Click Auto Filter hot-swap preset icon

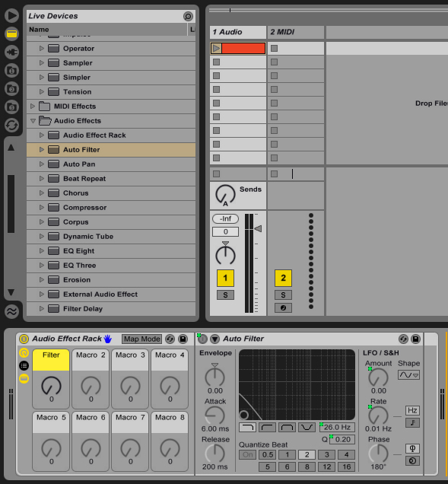(403, 339)
